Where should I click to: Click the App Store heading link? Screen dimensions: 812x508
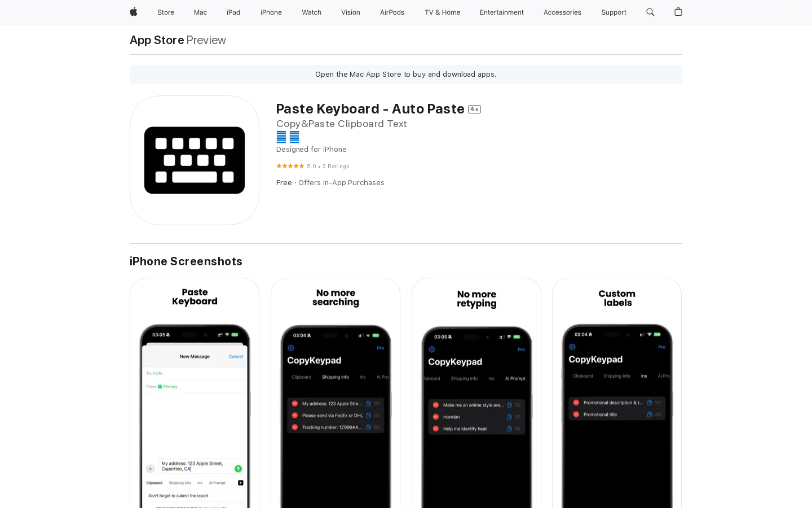tap(157, 40)
